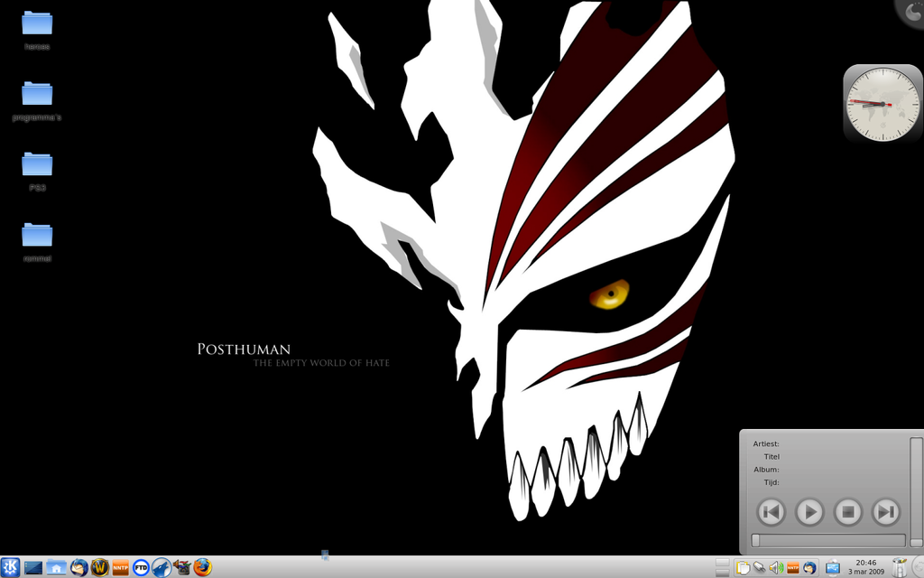The width and height of the screenshot is (924, 578).
Task: Open the Home folder launcher in panel
Action: (56, 567)
